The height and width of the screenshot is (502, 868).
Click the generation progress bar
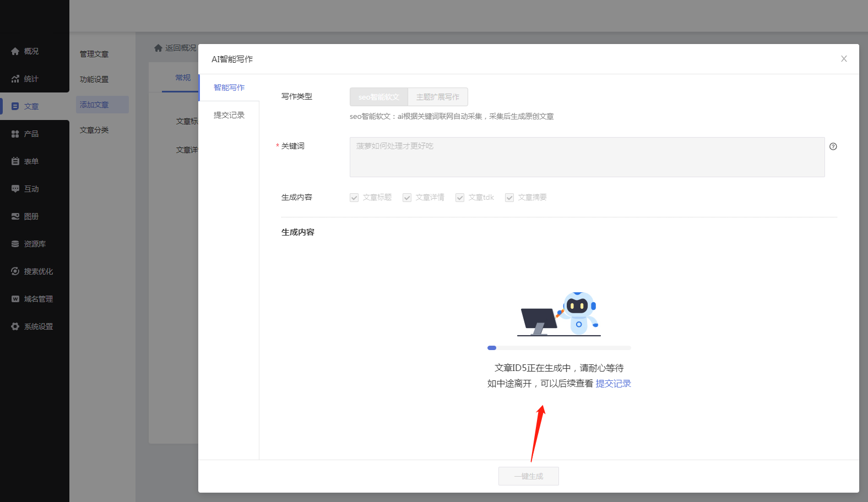coord(559,348)
